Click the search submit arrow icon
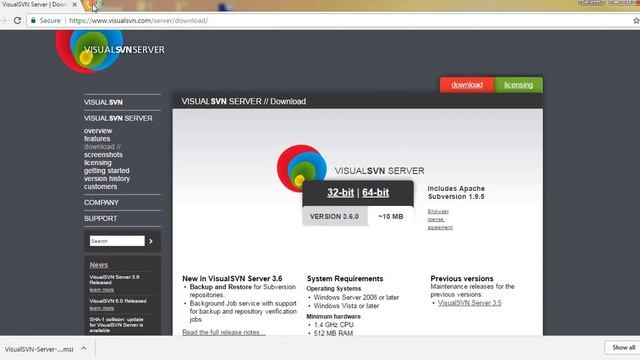The height and width of the screenshot is (360, 640). coord(151,241)
